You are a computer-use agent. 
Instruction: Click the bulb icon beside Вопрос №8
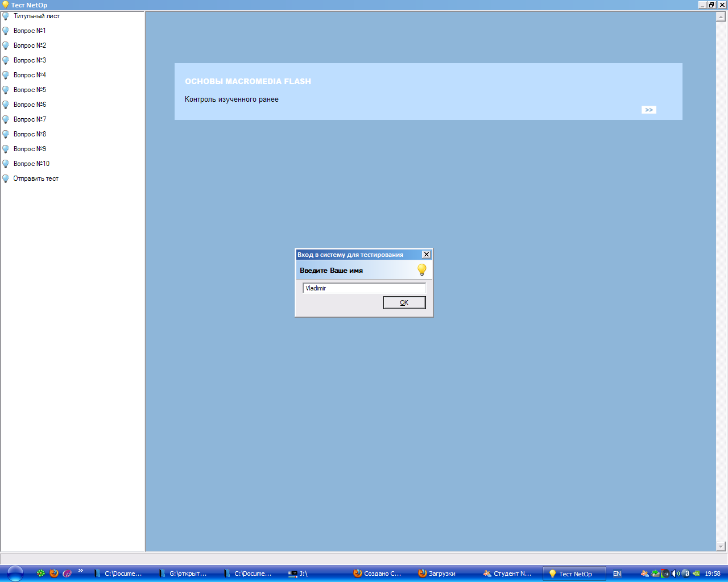tap(6, 134)
